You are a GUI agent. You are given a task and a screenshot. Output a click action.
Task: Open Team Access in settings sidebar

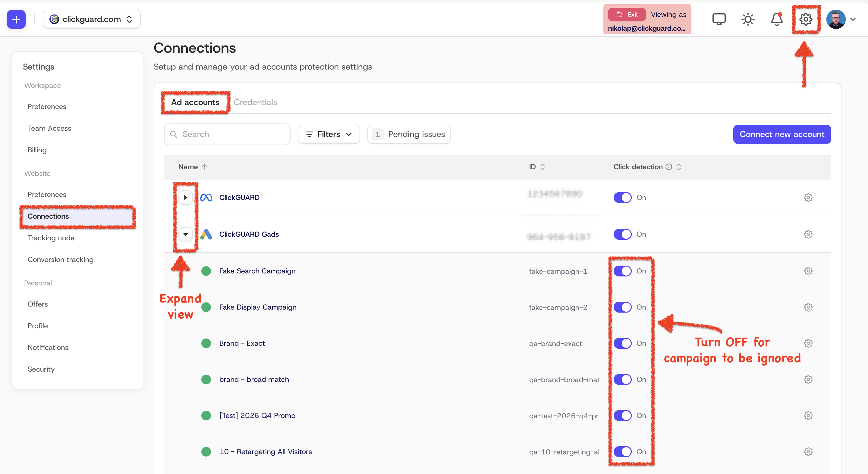[x=49, y=128]
